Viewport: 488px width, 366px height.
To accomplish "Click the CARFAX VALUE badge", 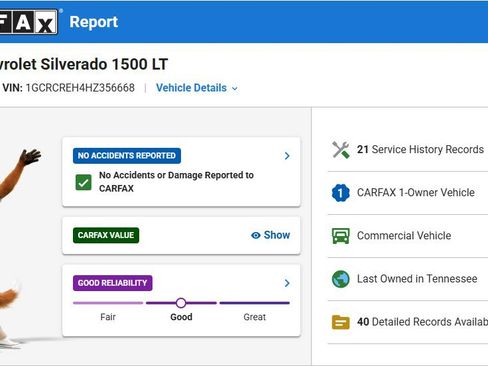I will 106,235.
